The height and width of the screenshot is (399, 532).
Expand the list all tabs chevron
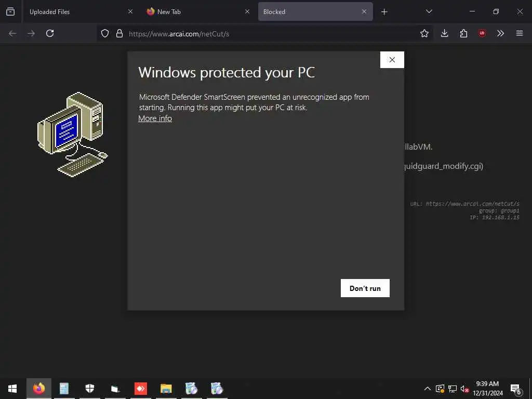tap(429, 11)
